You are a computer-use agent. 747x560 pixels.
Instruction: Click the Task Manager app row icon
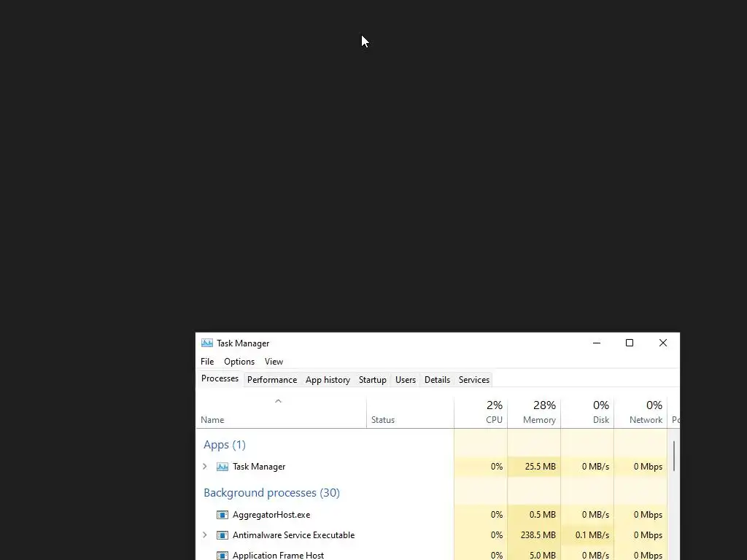tap(222, 467)
